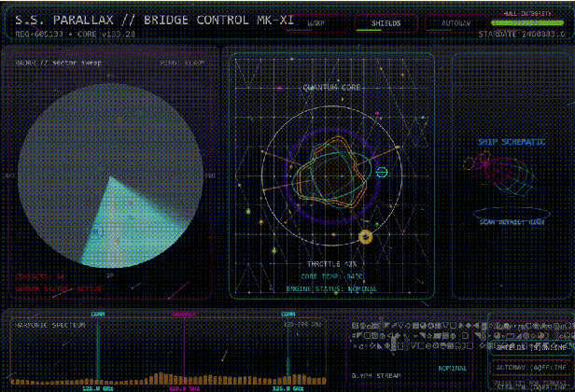This screenshot has height=392, width=575.
Task: Click the green glowing star left of the core
Action: [x=248, y=211]
